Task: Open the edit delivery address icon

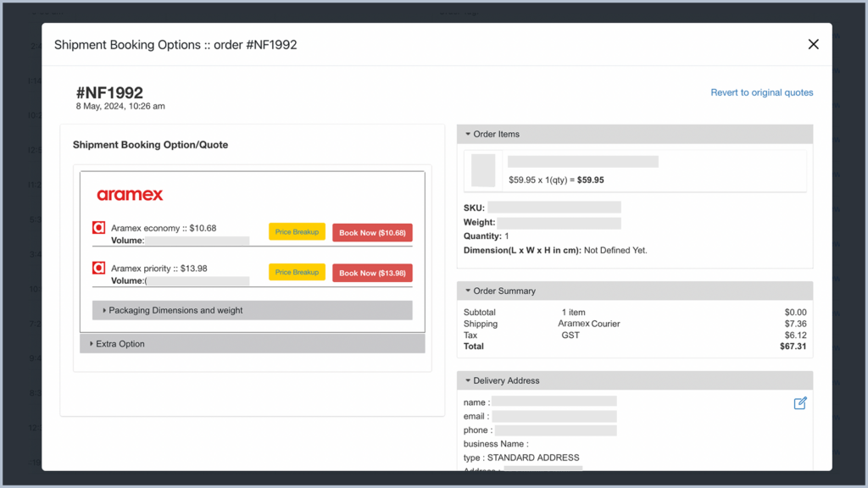Action: 799,403
